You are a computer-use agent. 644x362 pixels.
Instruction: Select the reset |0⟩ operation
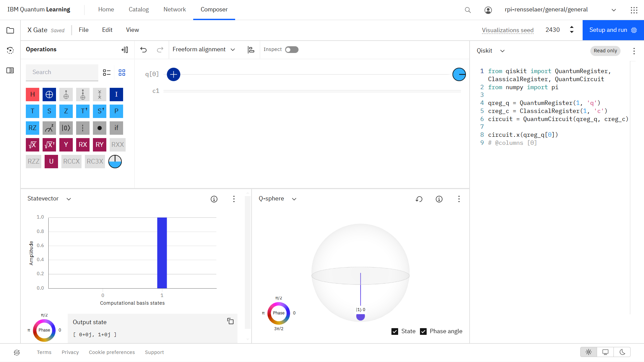tap(66, 128)
